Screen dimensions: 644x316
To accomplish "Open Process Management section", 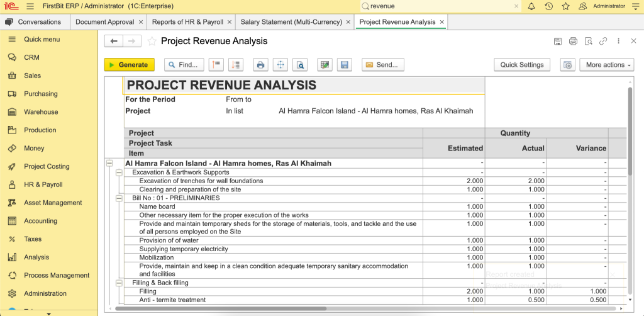I will click(49, 275).
